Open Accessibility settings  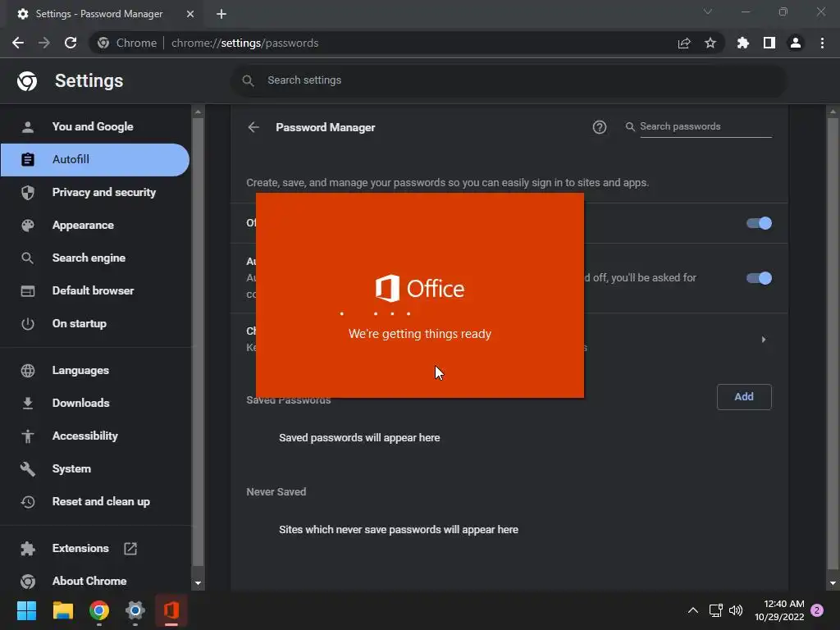(x=95, y=436)
